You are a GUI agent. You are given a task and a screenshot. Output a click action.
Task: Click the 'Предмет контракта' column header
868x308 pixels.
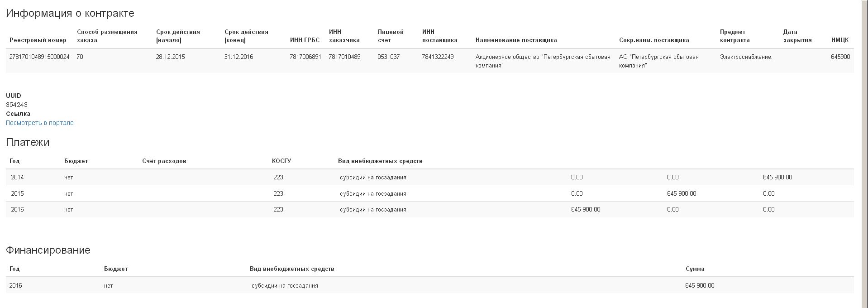pyautogui.click(x=735, y=36)
